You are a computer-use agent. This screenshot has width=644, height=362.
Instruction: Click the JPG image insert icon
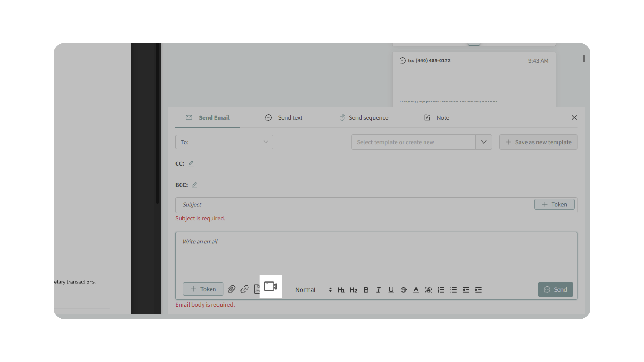click(x=257, y=289)
